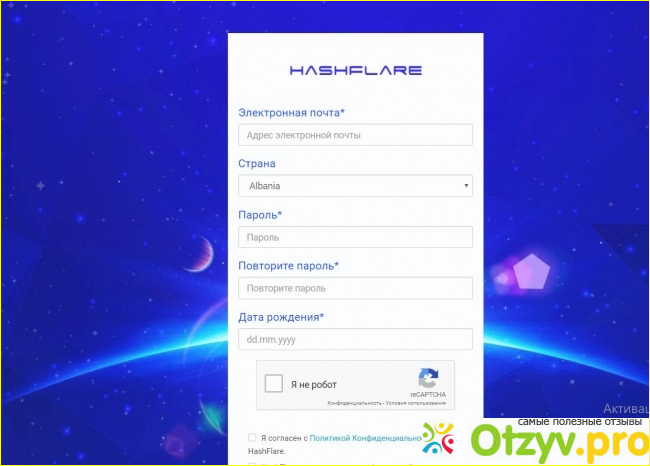The image size is (650, 466).
Task: Open the Политикой Конфиденциальности link
Action: point(365,438)
